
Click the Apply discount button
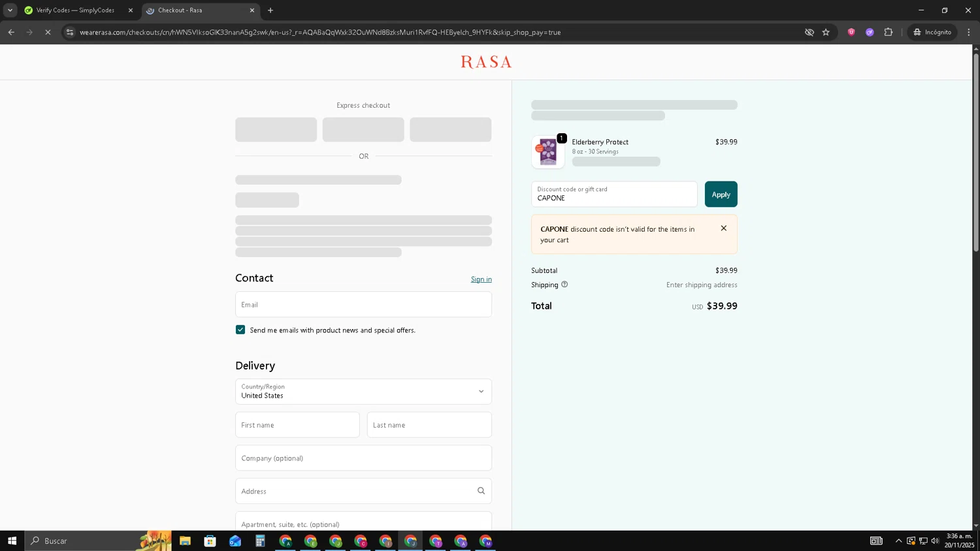[x=721, y=195]
